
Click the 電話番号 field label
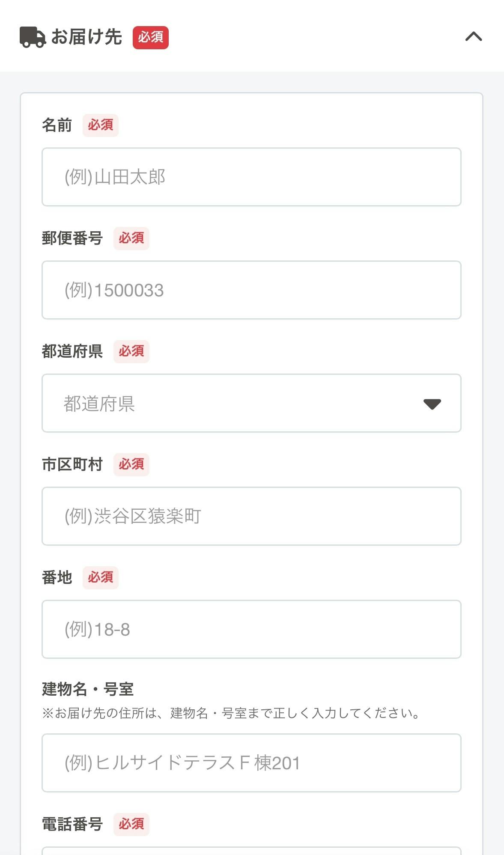tap(72, 825)
